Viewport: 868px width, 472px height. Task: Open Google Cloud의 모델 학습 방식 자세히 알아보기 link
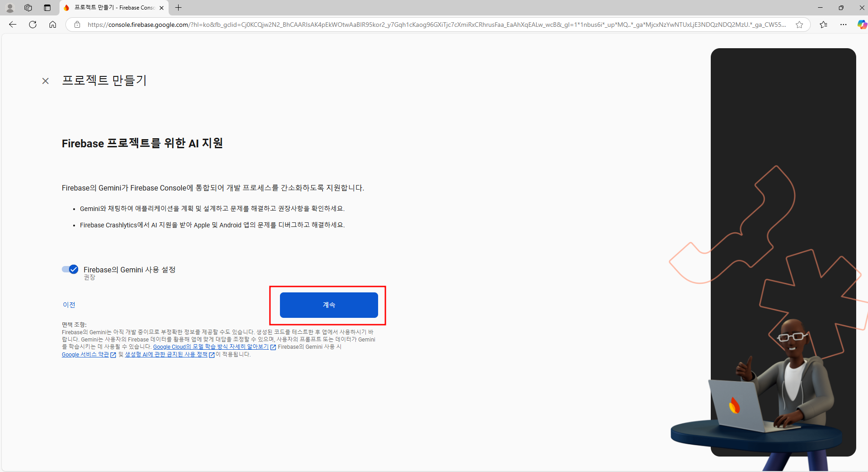[211, 347]
